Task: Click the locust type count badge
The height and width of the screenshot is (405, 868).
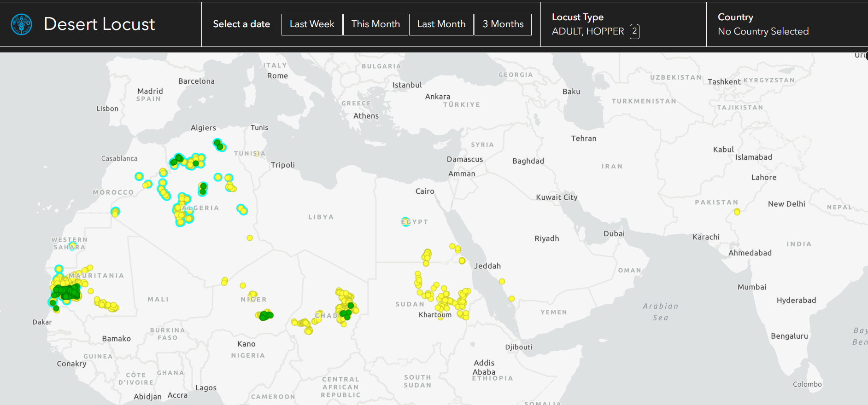Action: [x=634, y=31]
